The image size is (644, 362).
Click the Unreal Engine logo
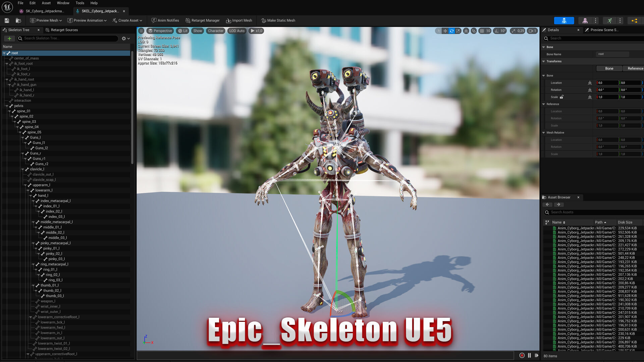tap(7, 7)
